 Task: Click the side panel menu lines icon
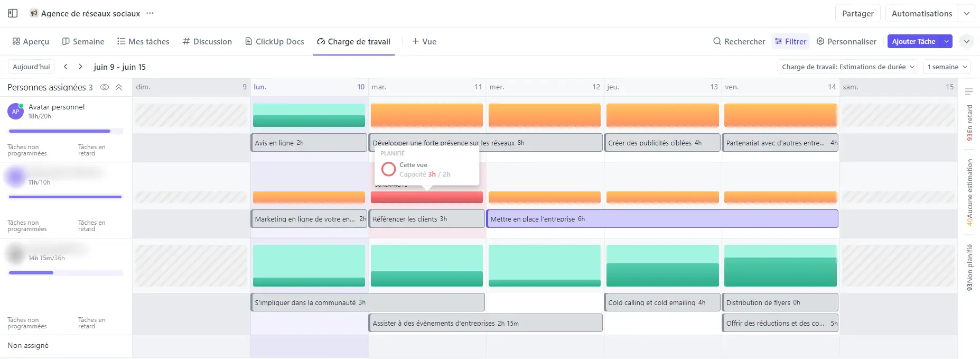[969, 91]
